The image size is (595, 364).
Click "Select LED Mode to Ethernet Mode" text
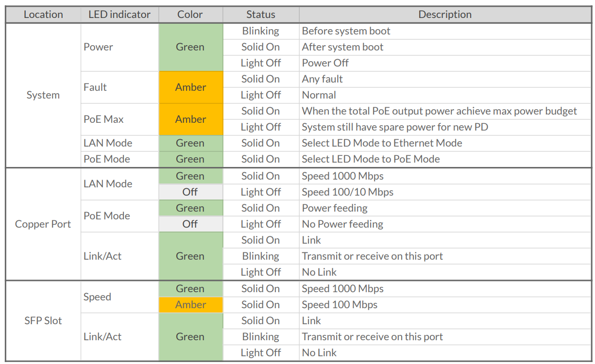pos(382,143)
